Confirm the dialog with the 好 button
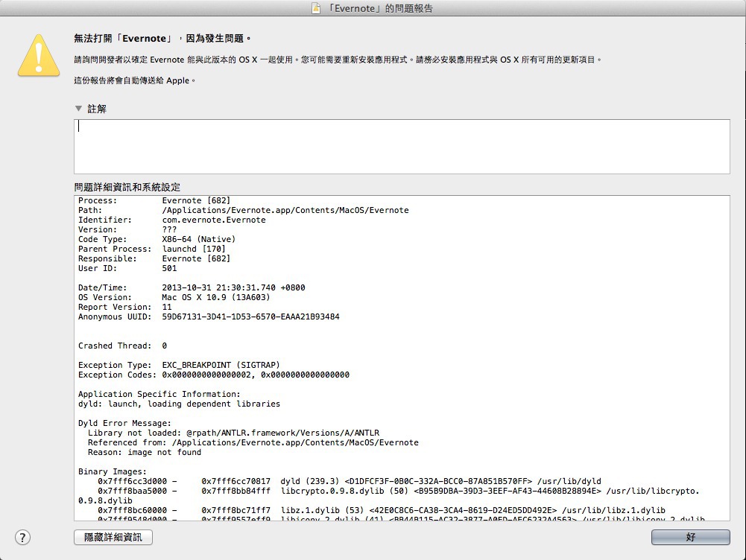The height and width of the screenshot is (560, 746). click(690, 537)
